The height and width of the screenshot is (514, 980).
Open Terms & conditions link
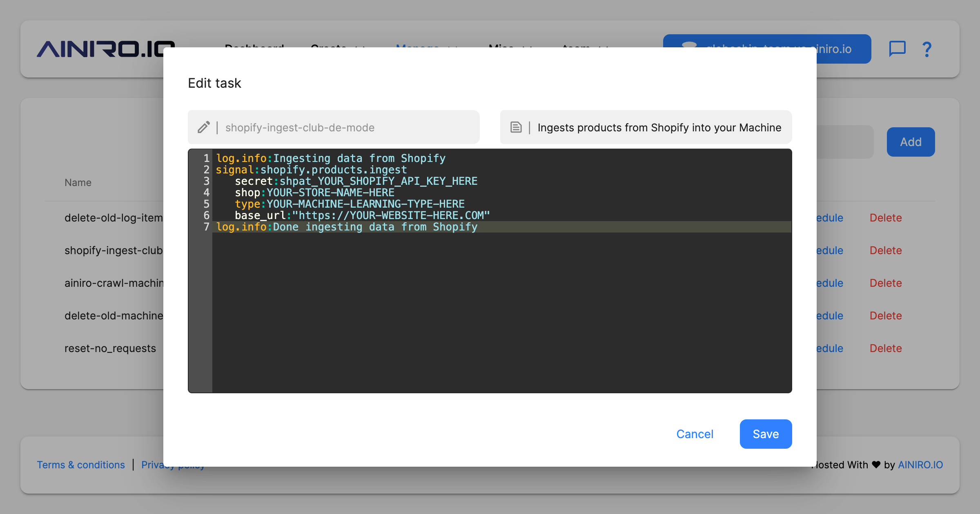pyautogui.click(x=81, y=465)
